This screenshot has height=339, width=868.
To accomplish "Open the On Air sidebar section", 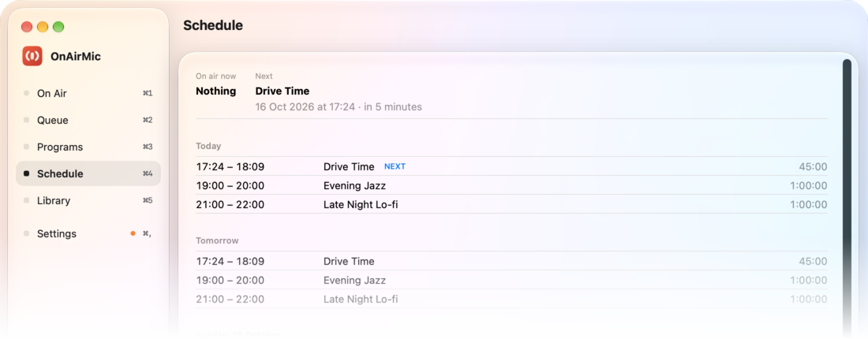I will 88,94.
